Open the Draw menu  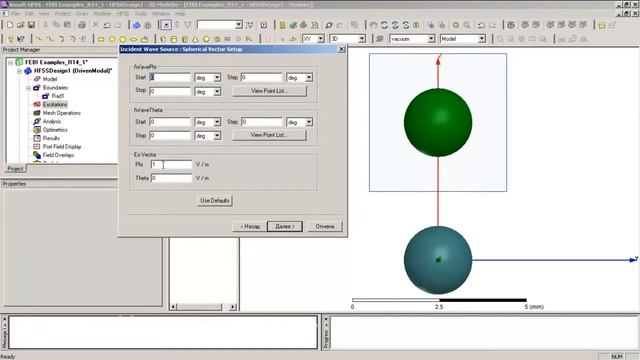coord(82,13)
